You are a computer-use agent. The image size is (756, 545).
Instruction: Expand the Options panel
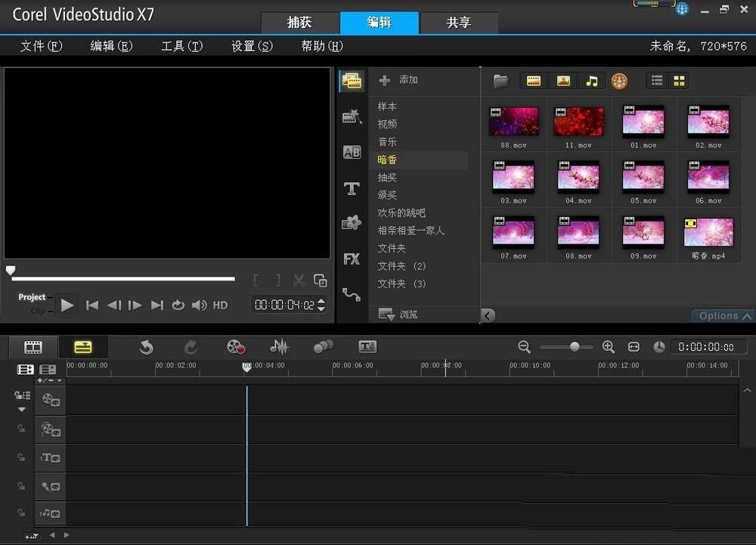(720, 316)
